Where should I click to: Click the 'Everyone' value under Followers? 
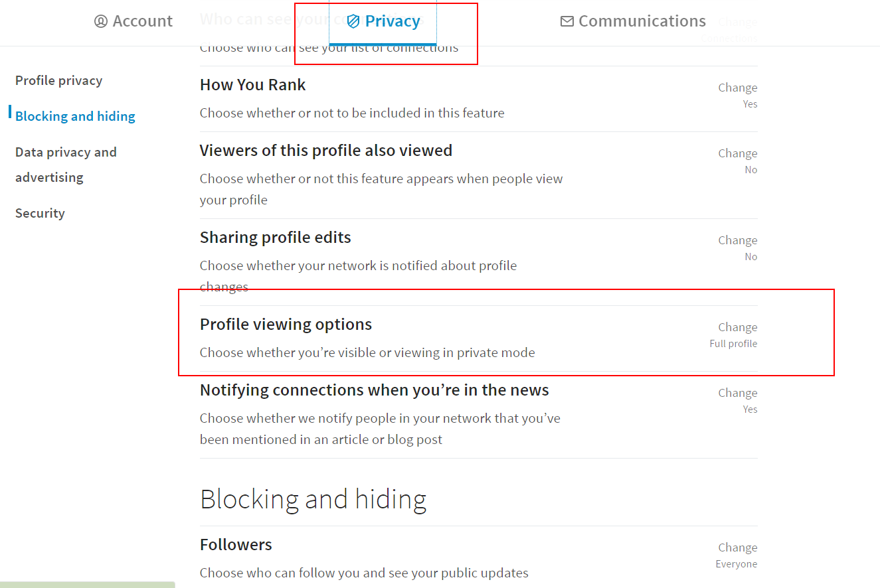click(x=737, y=564)
